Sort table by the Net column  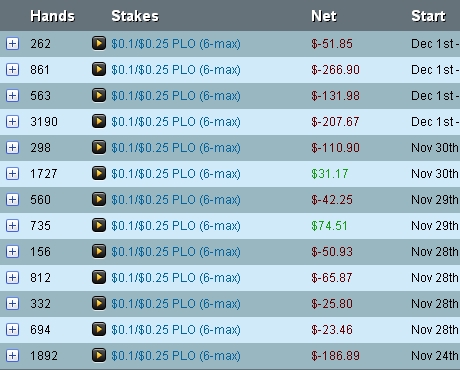click(324, 16)
